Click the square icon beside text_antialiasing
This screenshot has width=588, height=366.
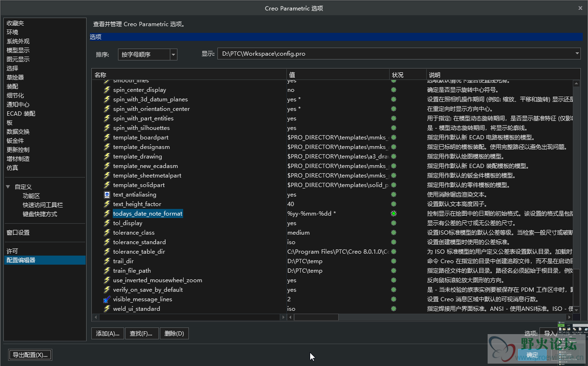(107, 195)
